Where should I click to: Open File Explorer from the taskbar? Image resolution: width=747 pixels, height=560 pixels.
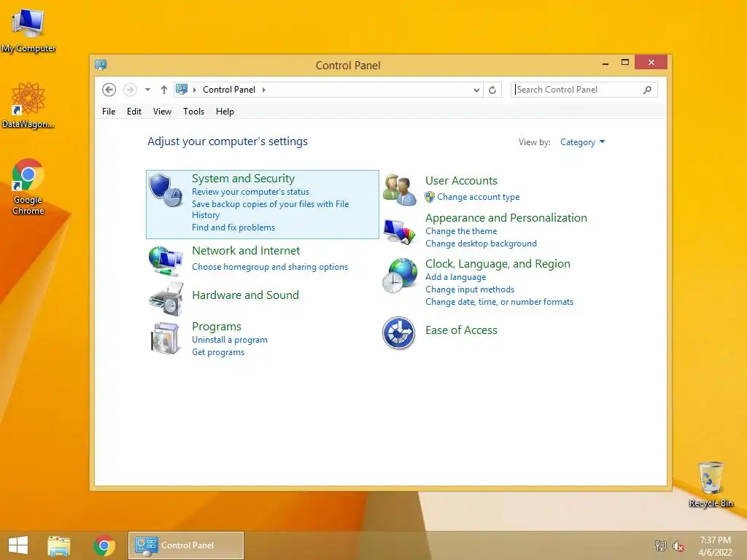tap(58, 545)
